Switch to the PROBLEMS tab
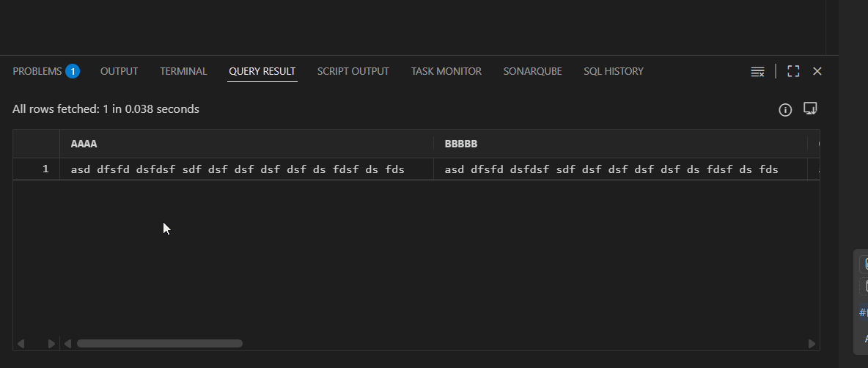 (x=37, y=71)
